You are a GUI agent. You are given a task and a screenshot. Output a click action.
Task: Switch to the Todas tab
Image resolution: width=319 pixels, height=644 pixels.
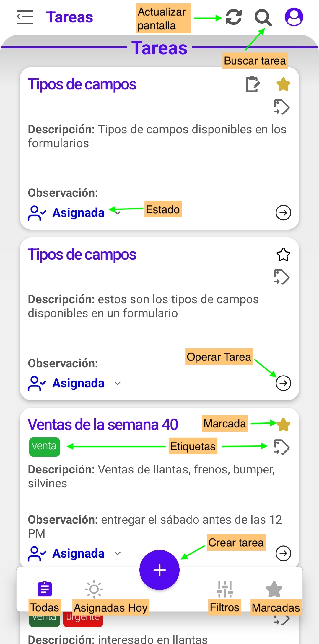click(x=45, y=593)
